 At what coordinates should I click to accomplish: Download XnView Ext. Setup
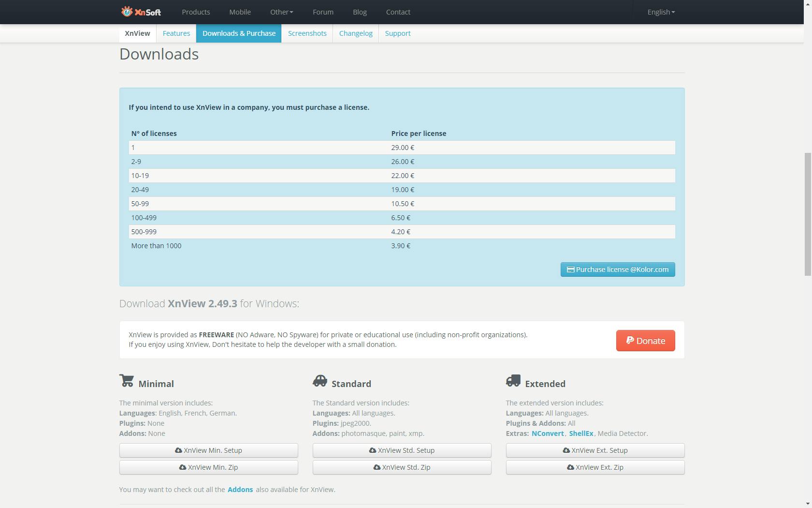[x=595, y=450]
